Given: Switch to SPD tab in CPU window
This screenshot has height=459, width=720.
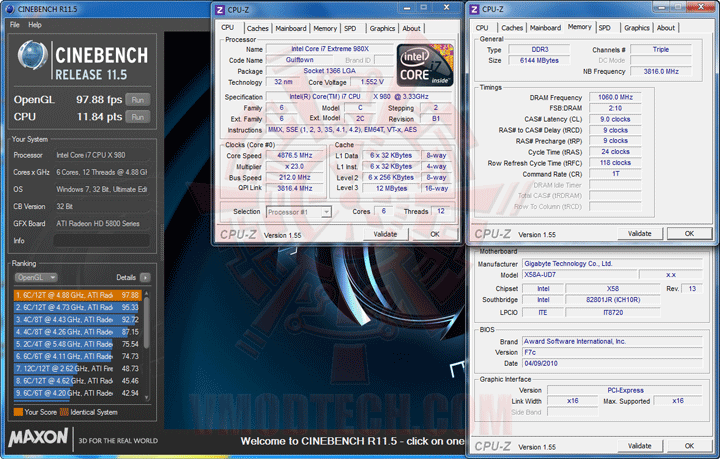Looking at the screenshot, I should (350, 28).
